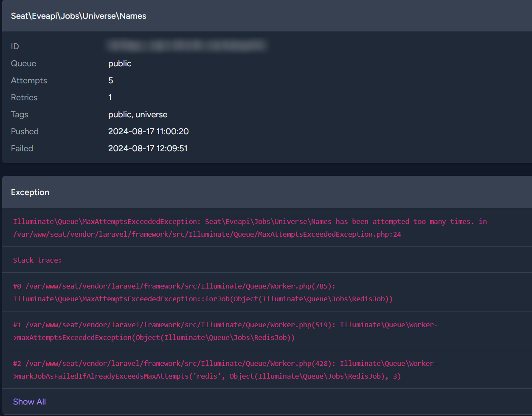Click the Exception section header
532x416 pixels.
click(30, 192)
